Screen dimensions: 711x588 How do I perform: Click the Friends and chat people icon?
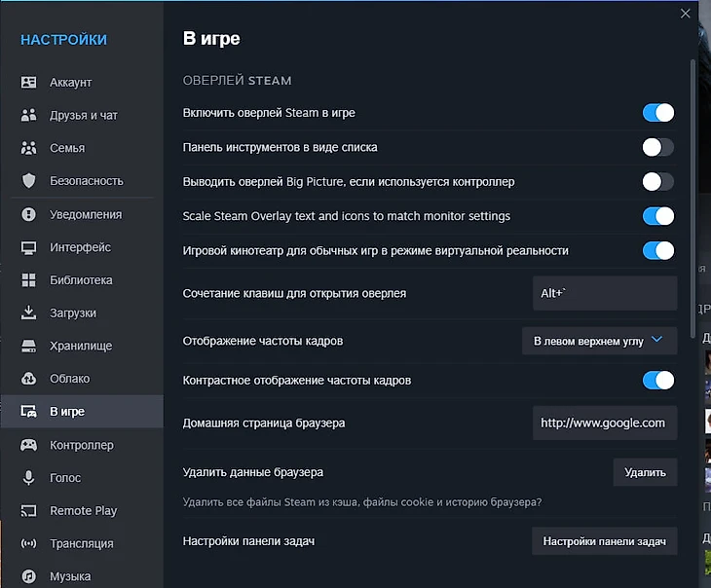tap(29, 116)
